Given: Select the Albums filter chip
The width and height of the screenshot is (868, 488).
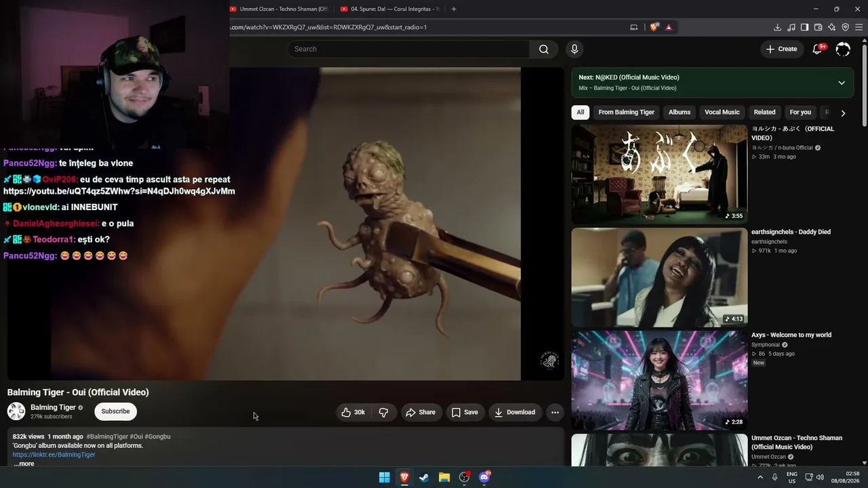Looking at the screenshot, I should 679,113.
